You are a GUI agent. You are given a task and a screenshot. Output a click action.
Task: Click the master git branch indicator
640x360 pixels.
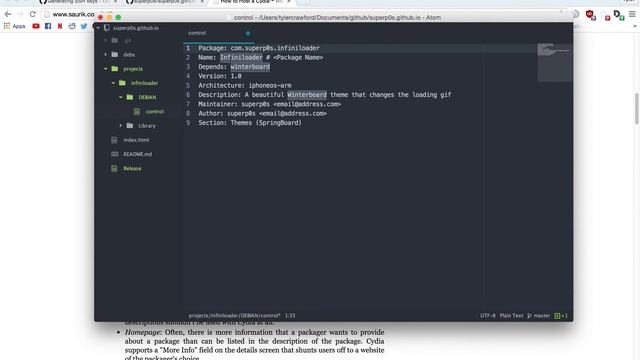tap(539, 316)
